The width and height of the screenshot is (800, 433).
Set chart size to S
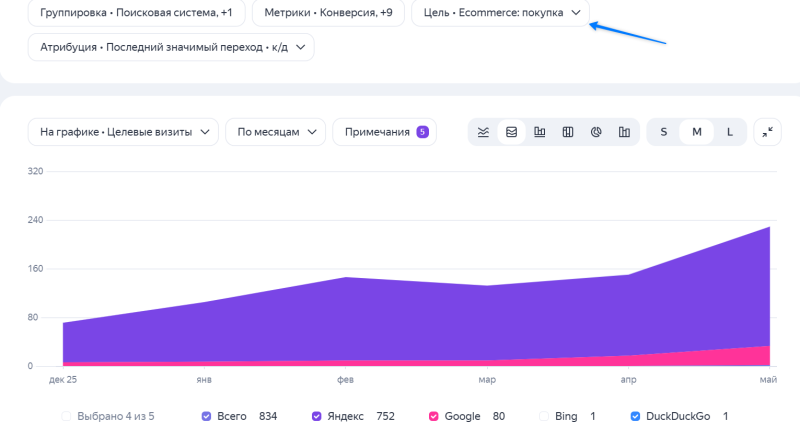[663, 132]
